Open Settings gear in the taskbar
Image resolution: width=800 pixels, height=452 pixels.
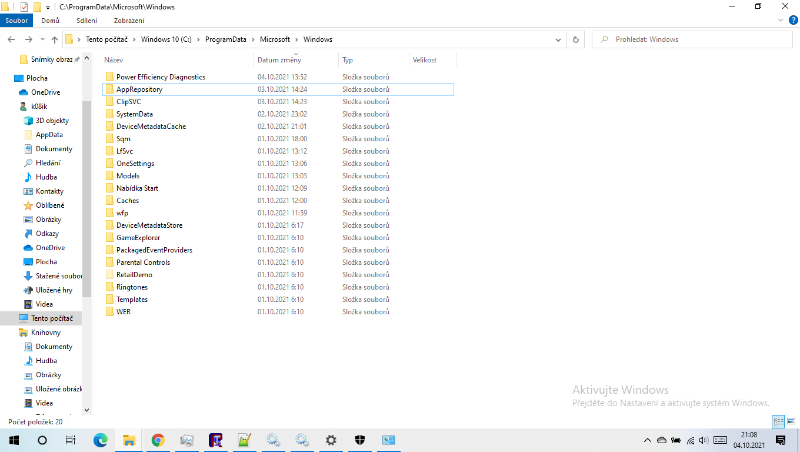click(331, 440)
